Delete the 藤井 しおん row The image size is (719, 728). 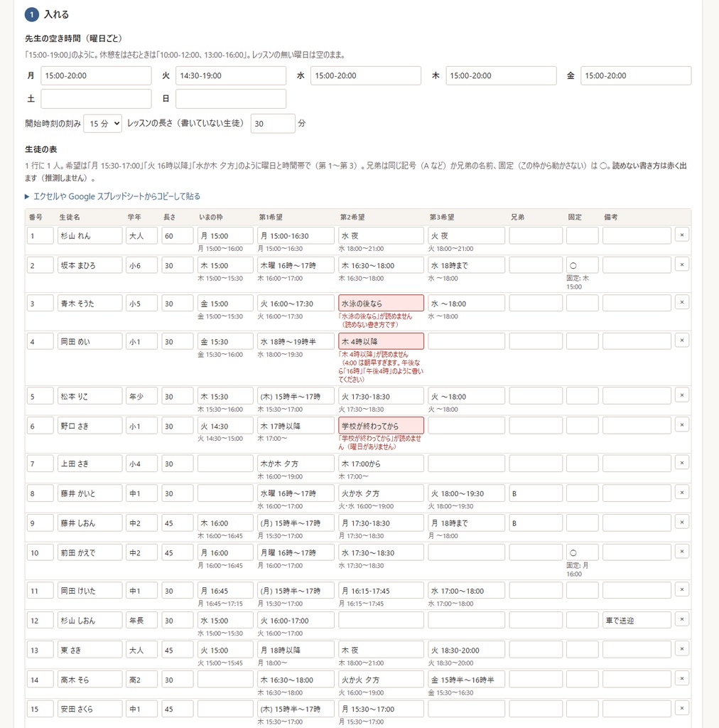pos(681,523)
